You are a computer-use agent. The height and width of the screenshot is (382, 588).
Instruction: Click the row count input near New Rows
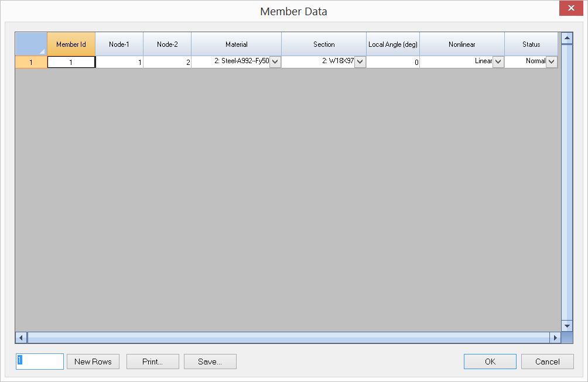(x=39, y=361)
